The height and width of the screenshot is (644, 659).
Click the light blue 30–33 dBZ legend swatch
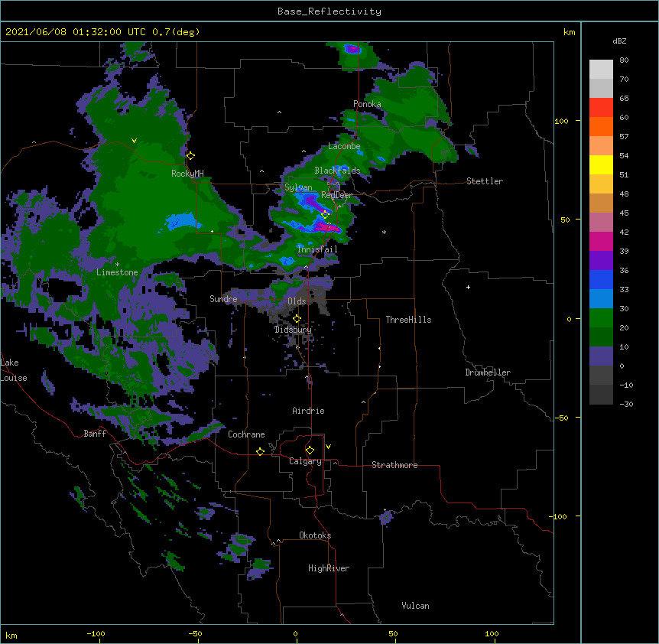[601, 299]
